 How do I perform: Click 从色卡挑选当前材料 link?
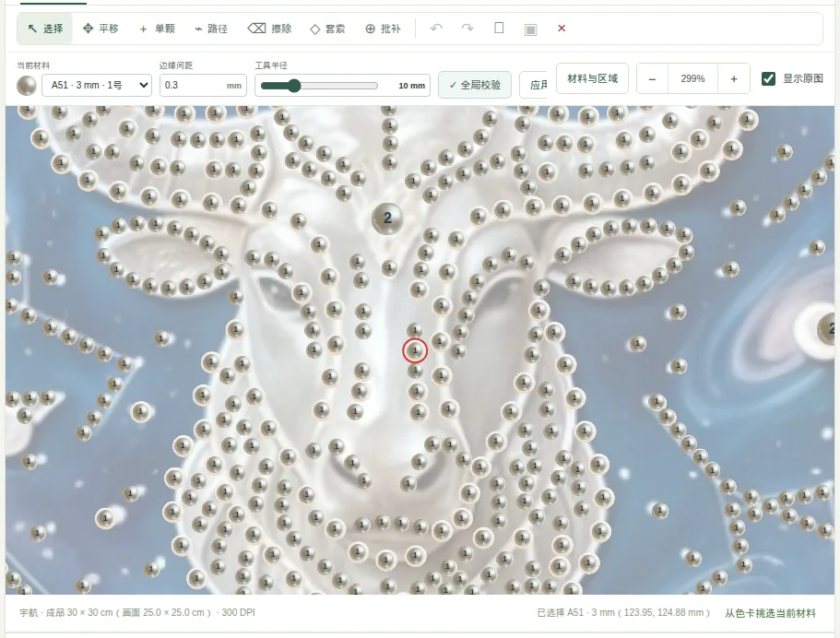click(770, 613)
